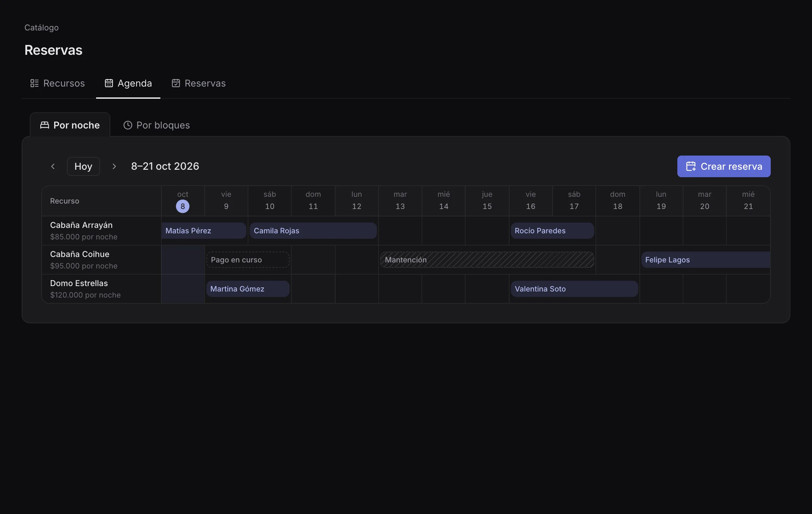Go to next date range
The width and height of the screenshot is (812, 514).
114,166
